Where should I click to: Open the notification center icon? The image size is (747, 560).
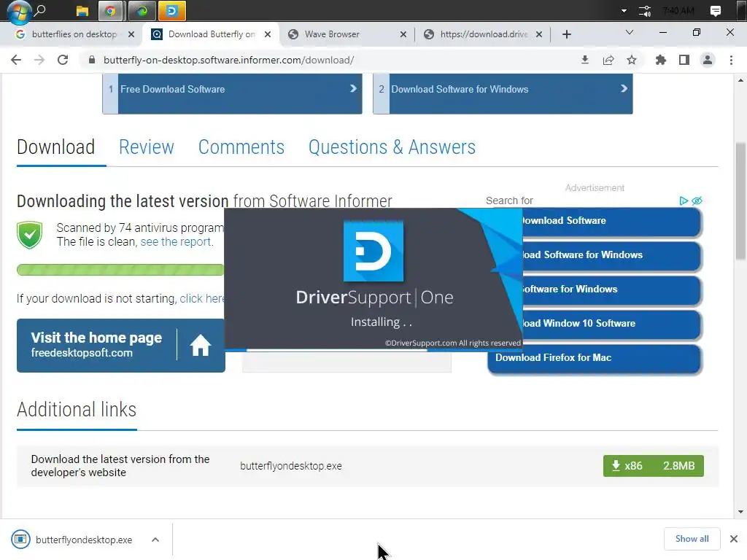(x=715, y=10)
